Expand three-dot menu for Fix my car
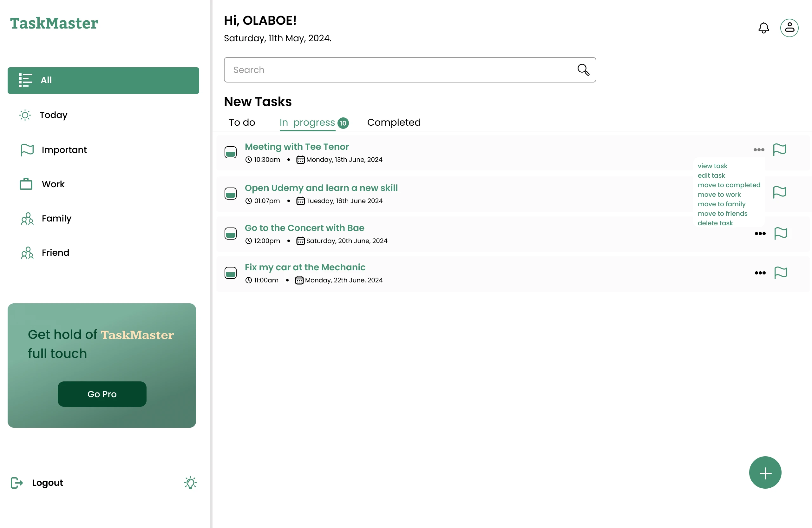 coord(760,273)
